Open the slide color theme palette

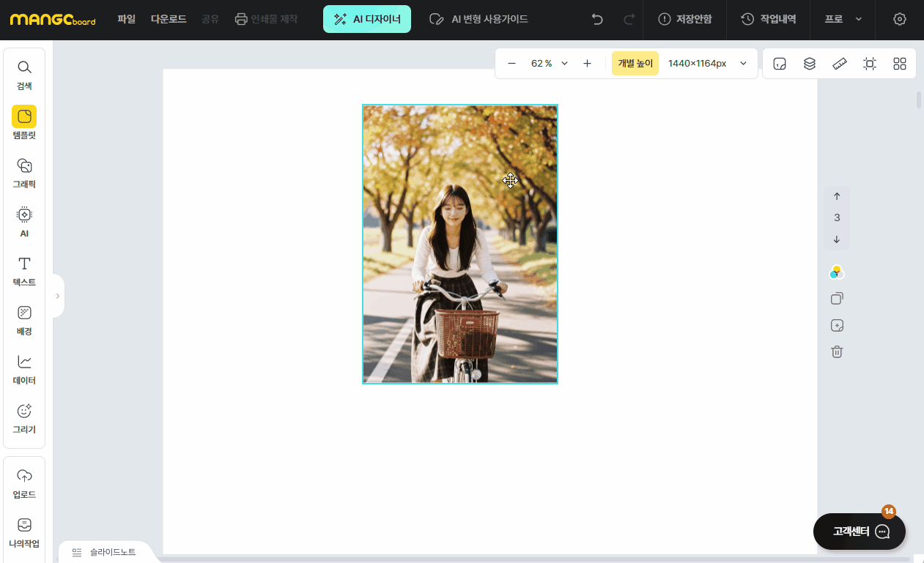coord(837,272)
